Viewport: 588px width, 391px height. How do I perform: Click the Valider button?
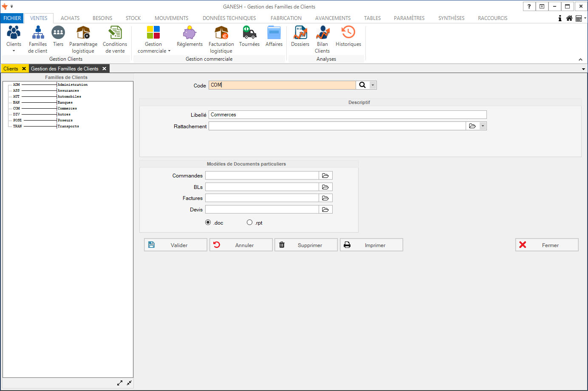pyautogui.click(x=175, y=245)
